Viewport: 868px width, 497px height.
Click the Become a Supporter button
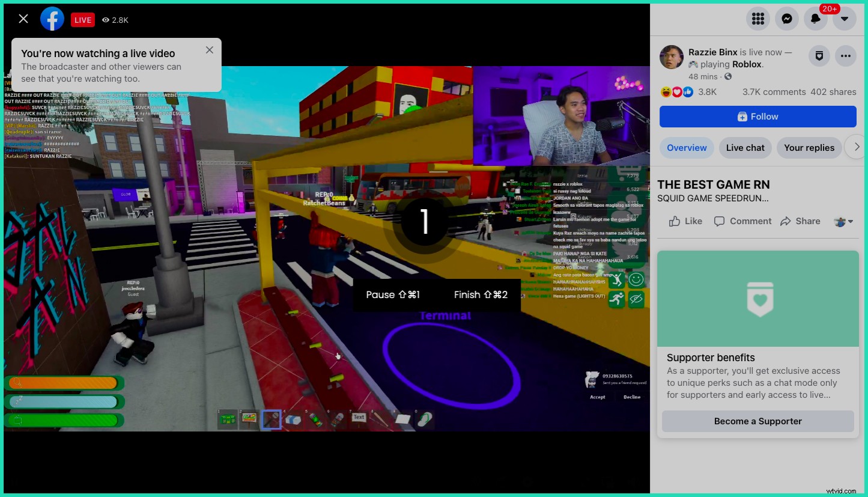(x=757, y=421)
